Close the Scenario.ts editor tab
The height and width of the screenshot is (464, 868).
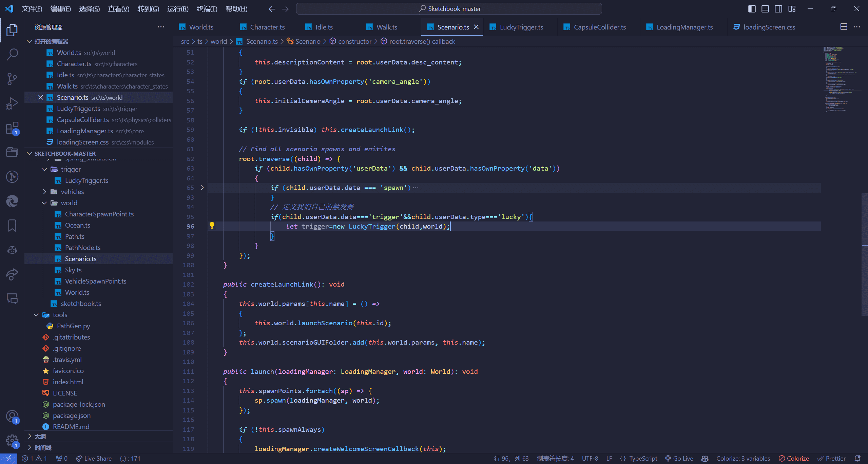point(476,27)
